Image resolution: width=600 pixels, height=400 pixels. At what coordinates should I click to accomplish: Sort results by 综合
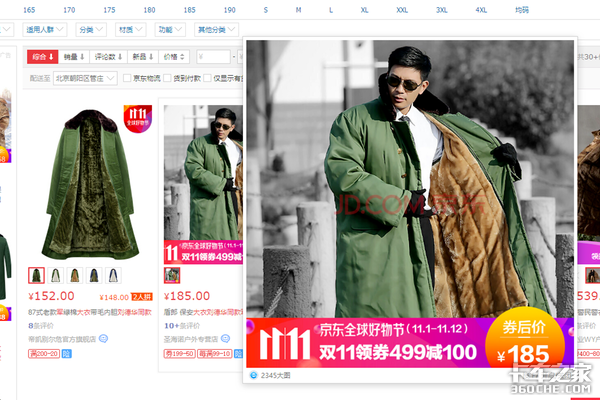42,57
